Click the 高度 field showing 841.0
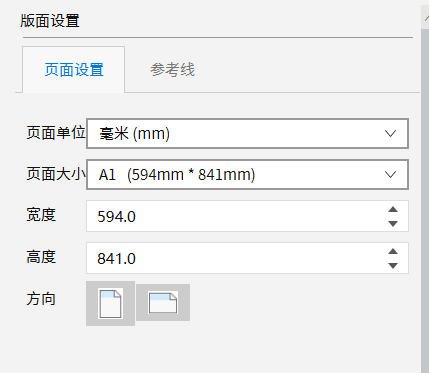Image resolution: width=429 pixels, height=373 pixels. point(247,258)
